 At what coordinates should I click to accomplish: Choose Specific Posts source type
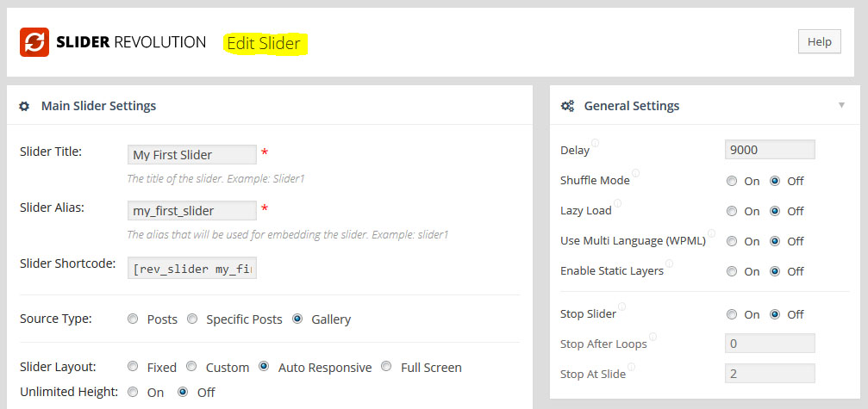click(192, 319)
